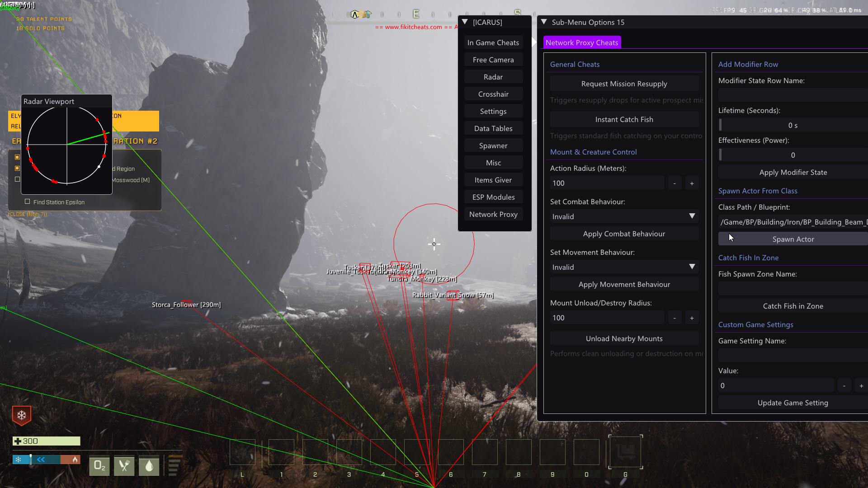Click the Game Setting Name field
This screenshot has width=868, height=488.
click(793, 356)
